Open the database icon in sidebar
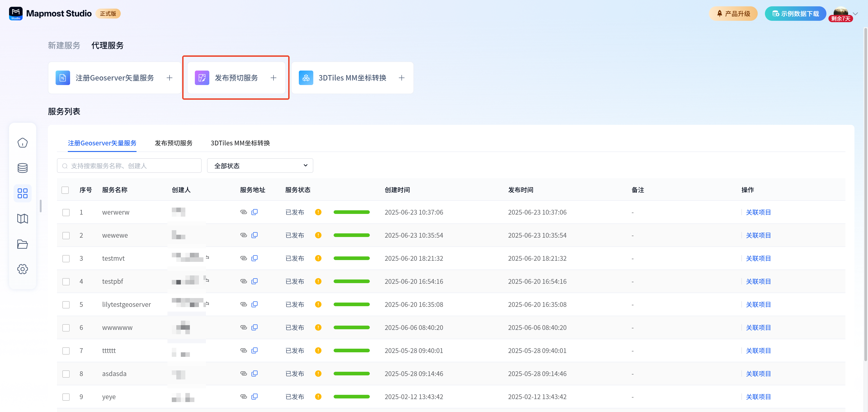This screenshot has height=412, width=868. (x=23, y=168)
